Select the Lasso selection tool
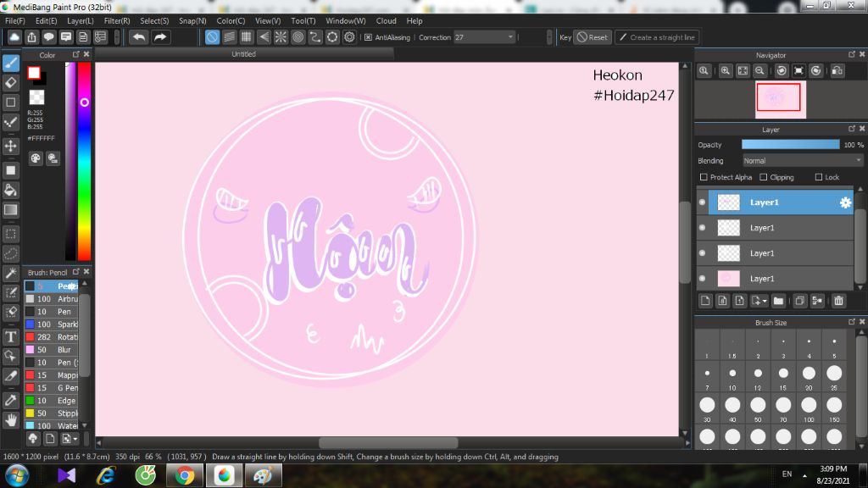Screen dimensions: 868x488 pyautogui.click(x=11, y=254)
